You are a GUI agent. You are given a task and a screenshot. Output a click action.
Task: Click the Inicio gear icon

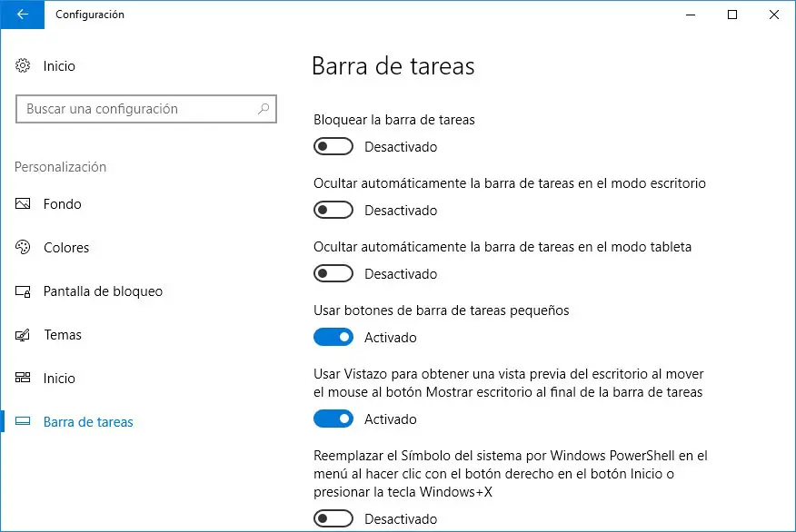click(24, 66)
